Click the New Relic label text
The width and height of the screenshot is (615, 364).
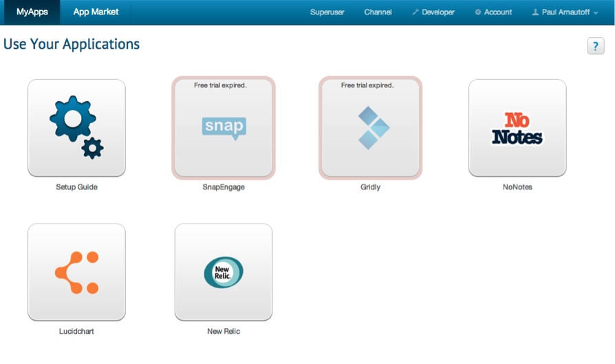(x=224, y=332)
